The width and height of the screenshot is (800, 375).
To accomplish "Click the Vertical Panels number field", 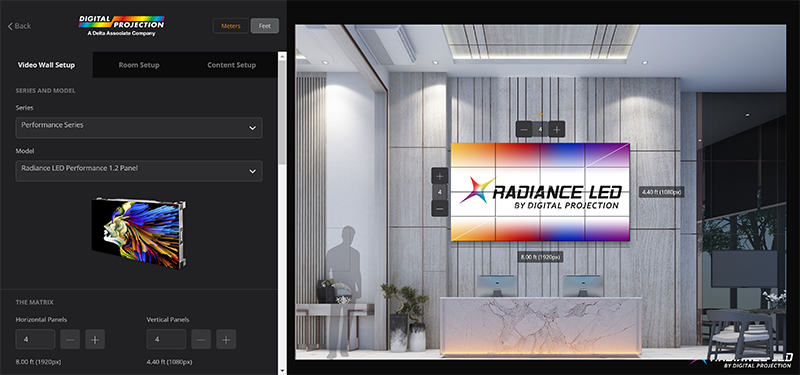I will [166, 339].
